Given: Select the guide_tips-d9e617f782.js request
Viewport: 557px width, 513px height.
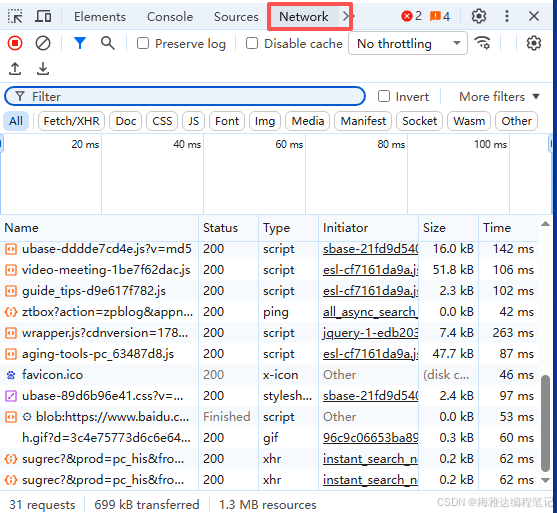Looking at the screenshot, I should tap(269, 291).
